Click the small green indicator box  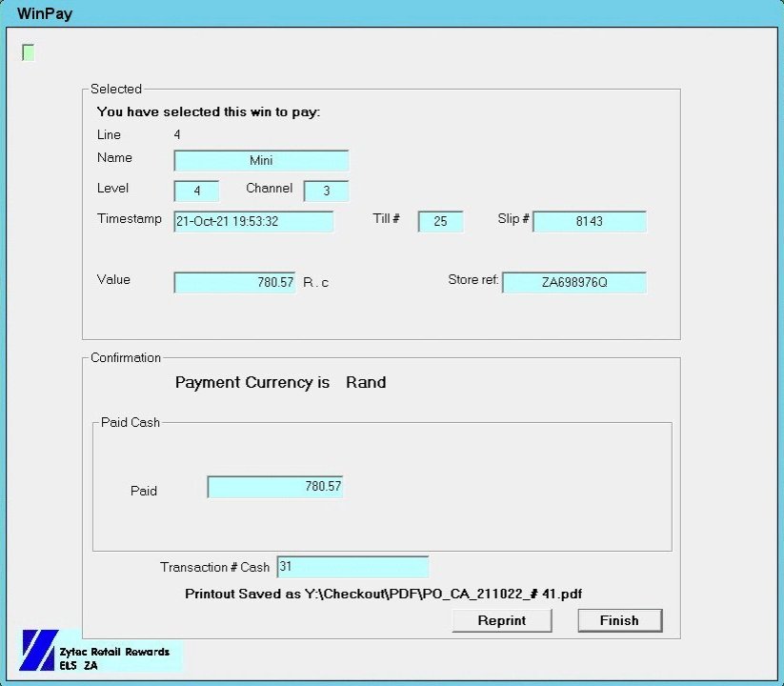pos(29,52)
